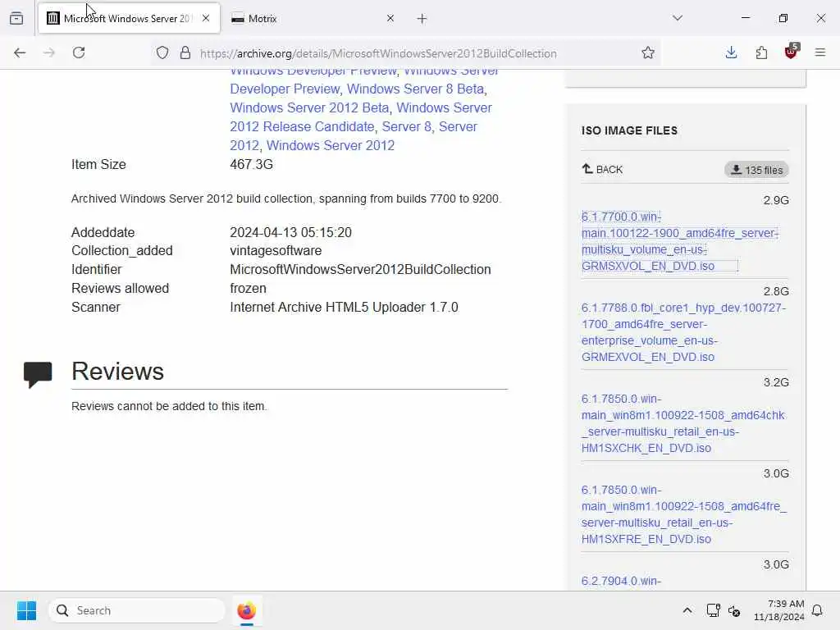The image size is (840, 630).
Task: Open the 6.2.7904.0 ISO link
Action: click(x=622, y=581)
